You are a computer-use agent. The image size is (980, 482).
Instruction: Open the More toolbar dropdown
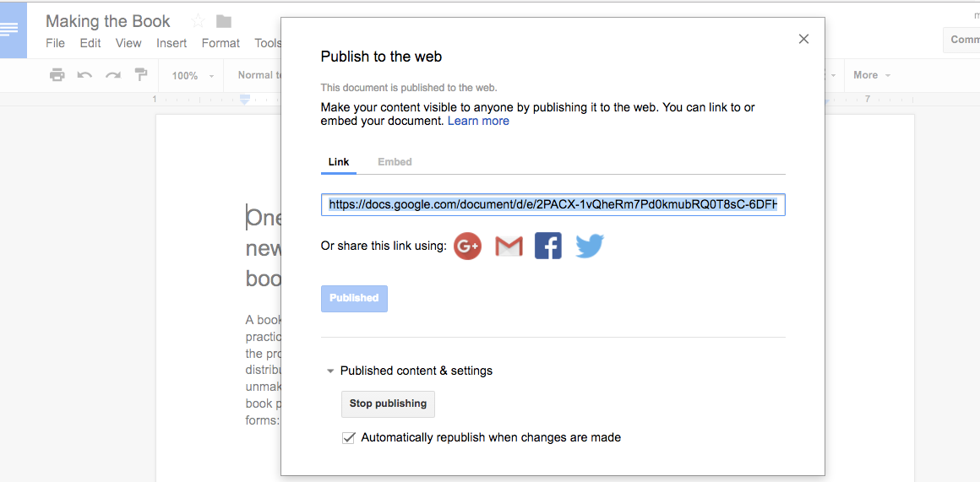(x=873, y=75)
